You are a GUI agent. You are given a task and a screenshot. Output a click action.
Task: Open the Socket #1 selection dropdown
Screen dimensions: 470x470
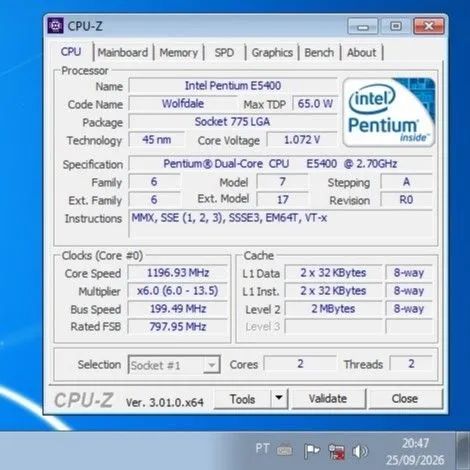coord(174,365)
